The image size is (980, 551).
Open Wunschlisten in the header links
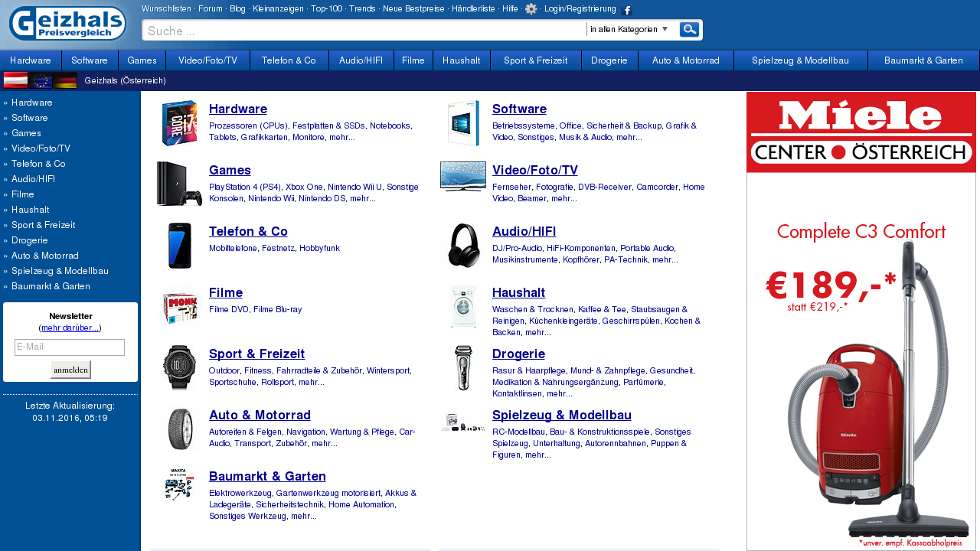coord(166,8)
